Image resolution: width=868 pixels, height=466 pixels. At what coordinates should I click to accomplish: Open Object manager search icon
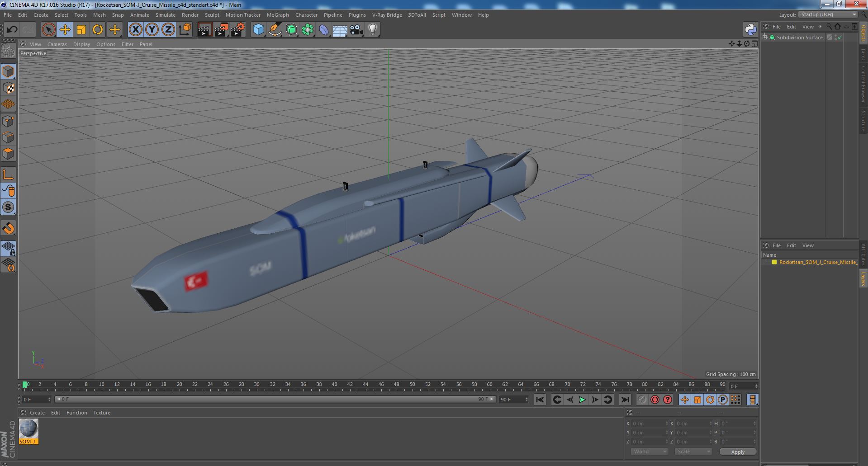coord(829,27)
